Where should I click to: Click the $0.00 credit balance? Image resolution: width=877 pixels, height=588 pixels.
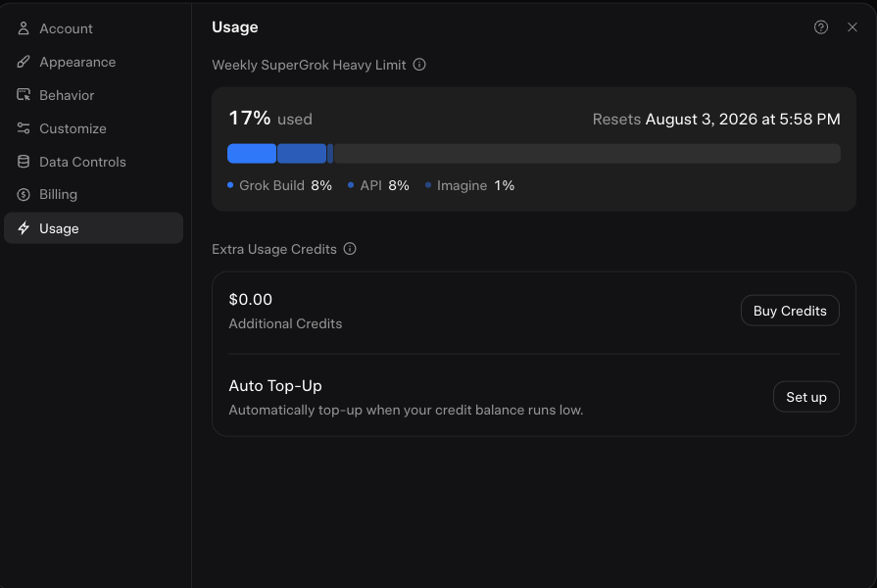(251, 299)
